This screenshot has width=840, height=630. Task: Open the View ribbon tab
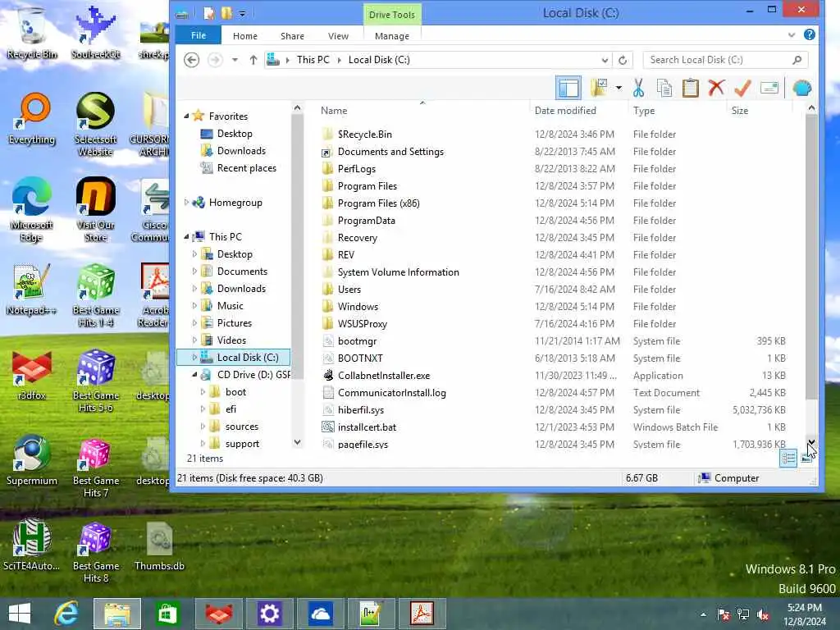[x=338, y=36]
